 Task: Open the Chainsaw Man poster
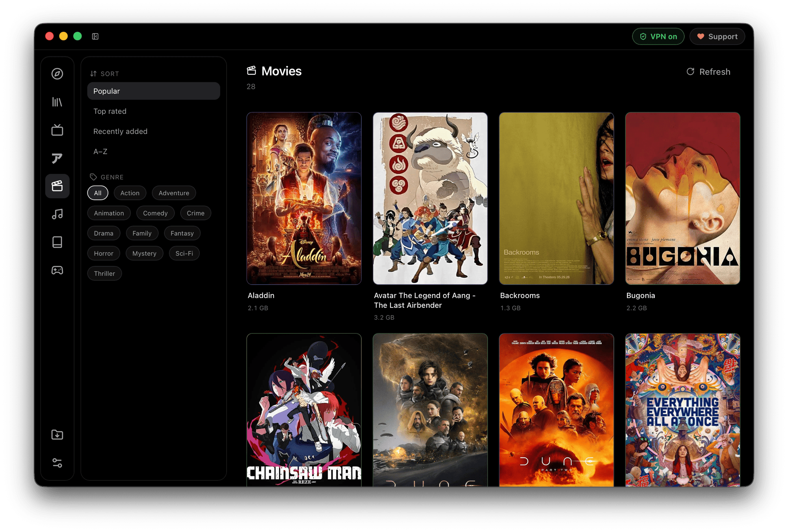(304, 410)
